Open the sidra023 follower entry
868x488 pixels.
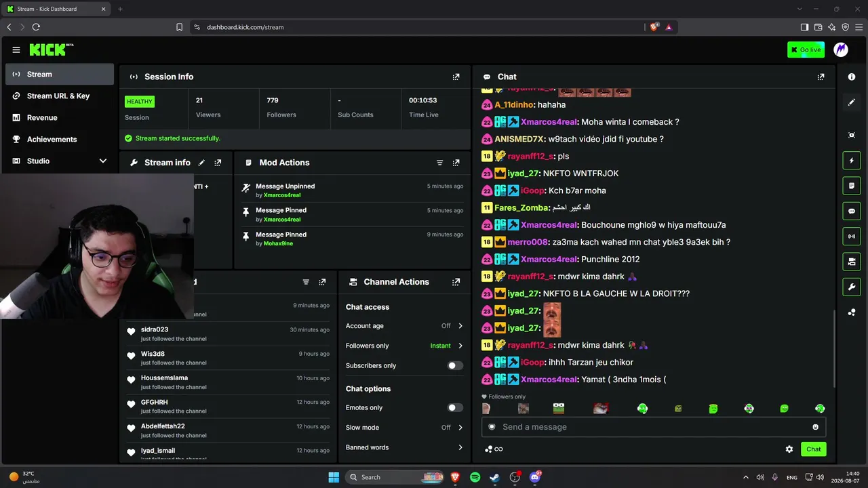pyautogui.click(x=229, y=333)
